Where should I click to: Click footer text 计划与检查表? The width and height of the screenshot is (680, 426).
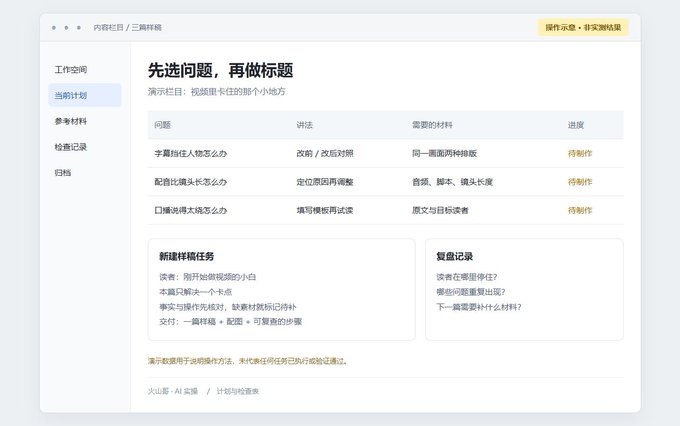tap(238, 391)
